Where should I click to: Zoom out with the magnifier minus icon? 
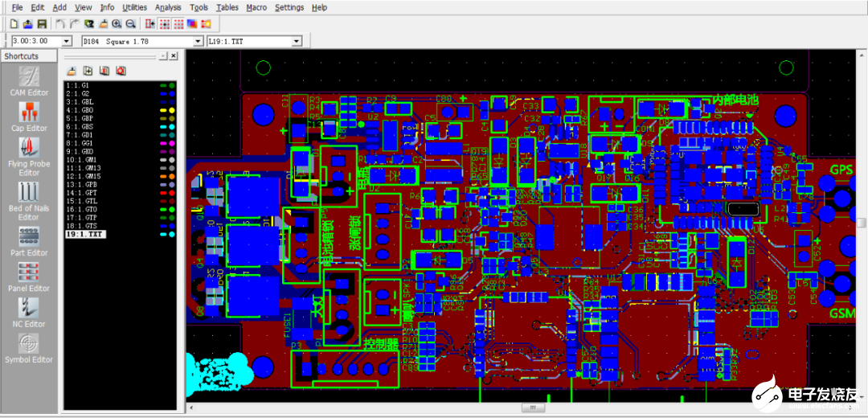tap(131, 24)
